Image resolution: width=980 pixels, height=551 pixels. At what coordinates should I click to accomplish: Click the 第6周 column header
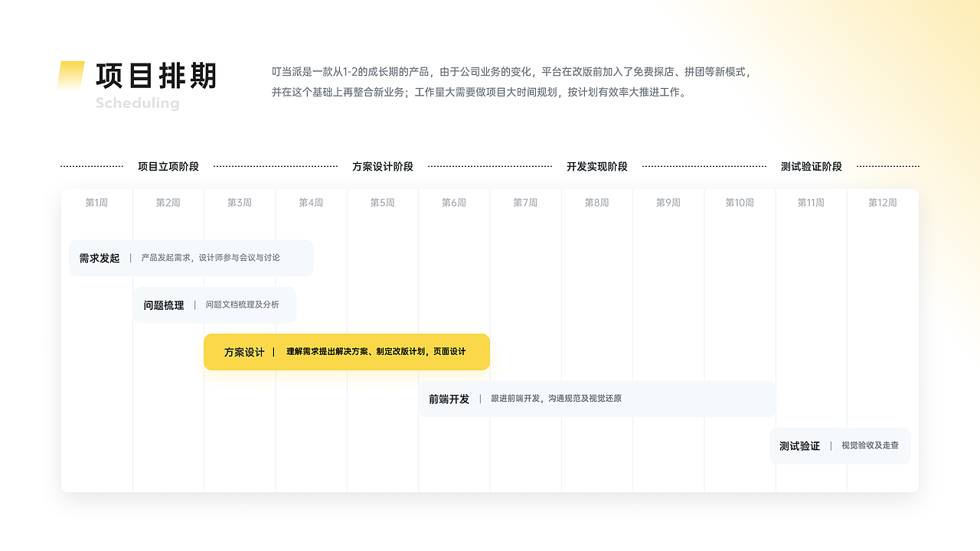454,203
